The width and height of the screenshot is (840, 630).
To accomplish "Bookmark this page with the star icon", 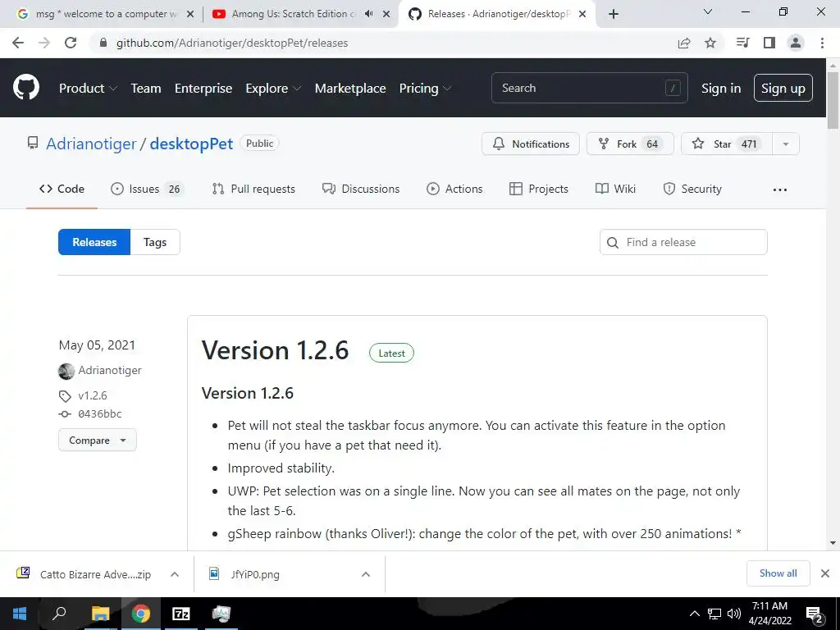I will coord(710,43).
